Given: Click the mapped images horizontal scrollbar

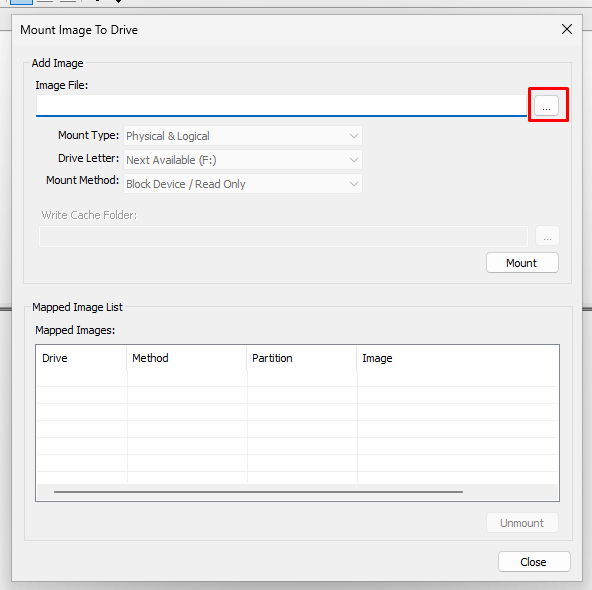Looking at the screenshot, I should pyautogui.click(x=258, y=492).
